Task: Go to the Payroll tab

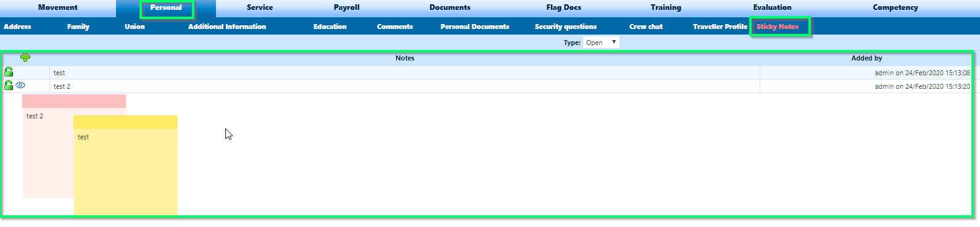Action: pos(347,7)
